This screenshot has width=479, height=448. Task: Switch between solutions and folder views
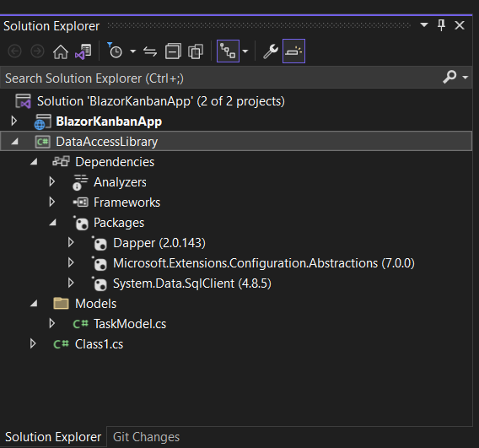coord(83,51)
